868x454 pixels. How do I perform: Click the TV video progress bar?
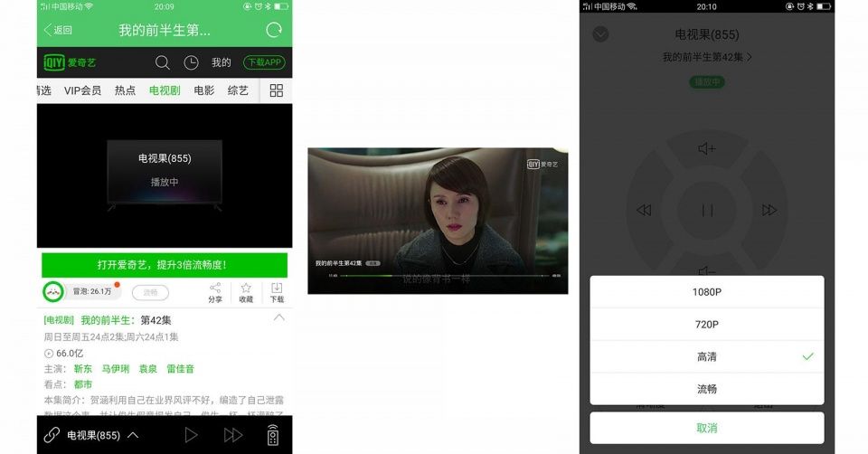(x=445, y=275)
